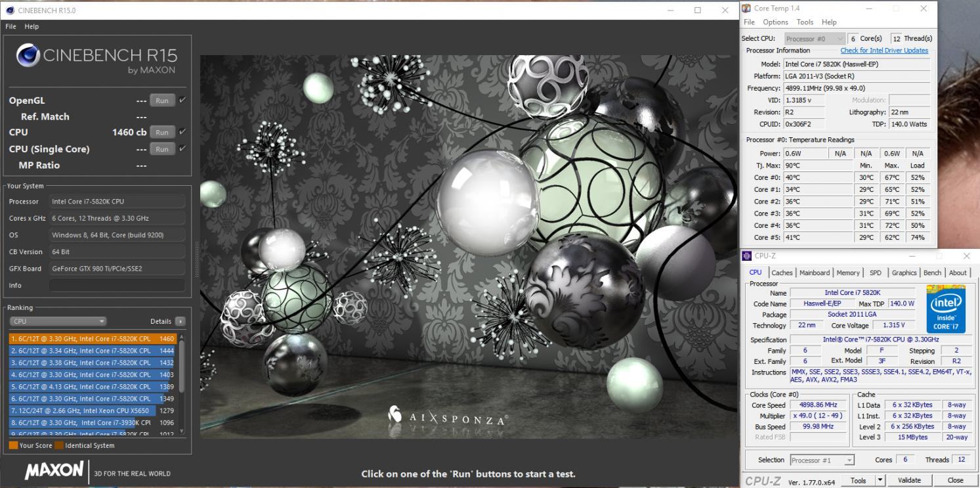Click the Identical System brown legend swatch

[x=59, y=445]
